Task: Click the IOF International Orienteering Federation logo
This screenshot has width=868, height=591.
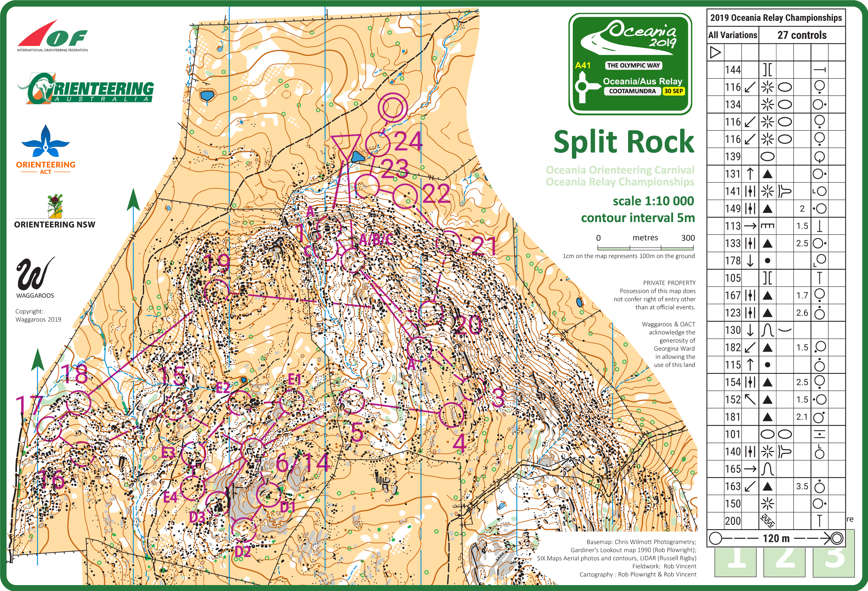Action: [x=52, y=36]
